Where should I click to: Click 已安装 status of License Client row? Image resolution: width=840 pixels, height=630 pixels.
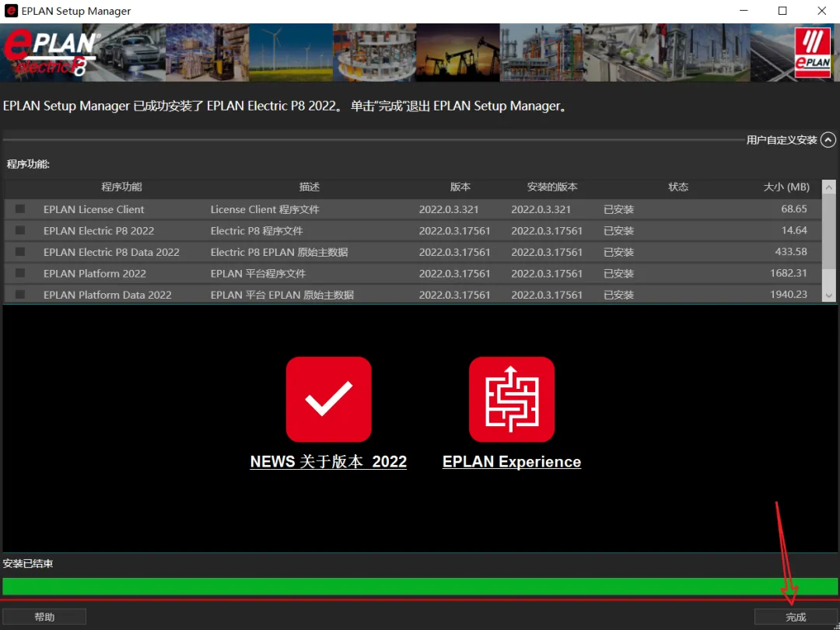pyautogui.click(x=619, y=209)
